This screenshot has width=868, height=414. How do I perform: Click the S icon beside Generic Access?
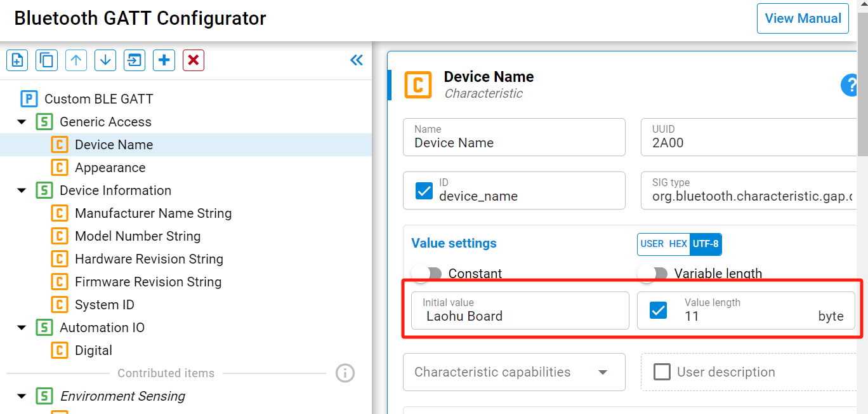(x=44, y=122)
